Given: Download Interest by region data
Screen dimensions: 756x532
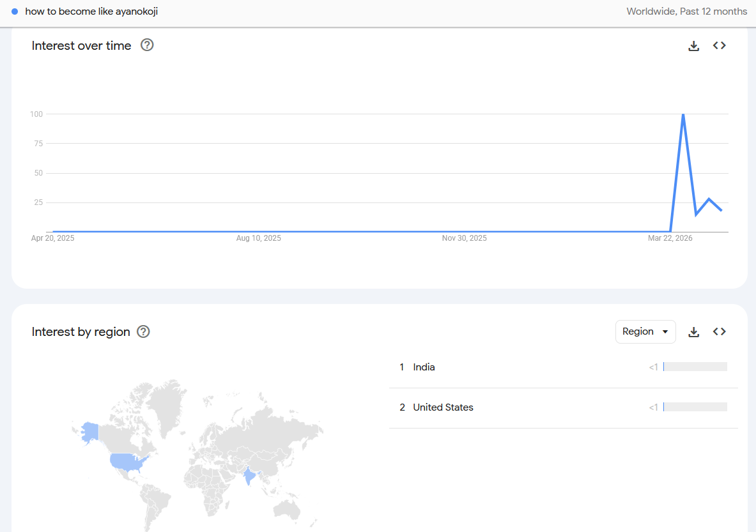Looking at the screenshot, I should coord(693,332).
